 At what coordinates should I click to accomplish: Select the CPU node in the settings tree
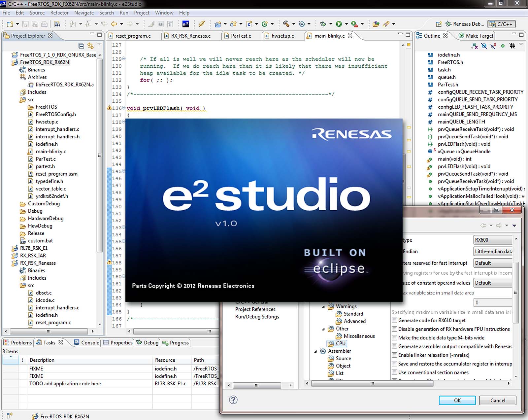[x=337, y=343]
